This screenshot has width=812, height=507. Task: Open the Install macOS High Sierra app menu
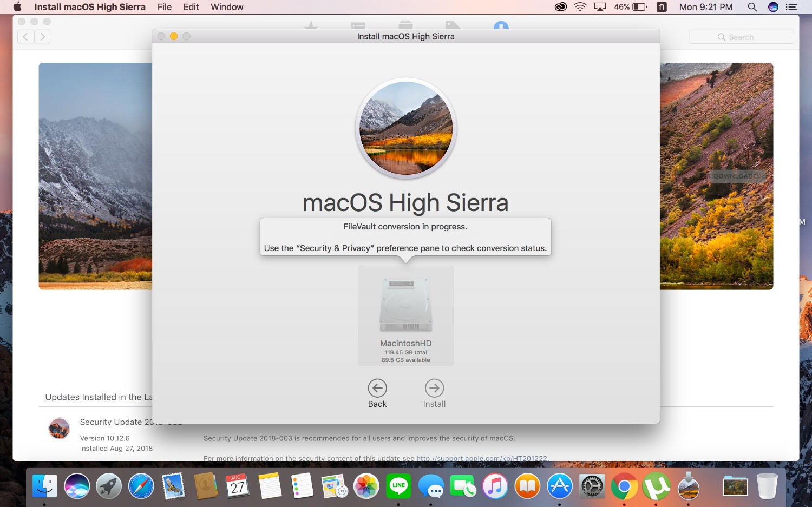(x=90, y=7)
